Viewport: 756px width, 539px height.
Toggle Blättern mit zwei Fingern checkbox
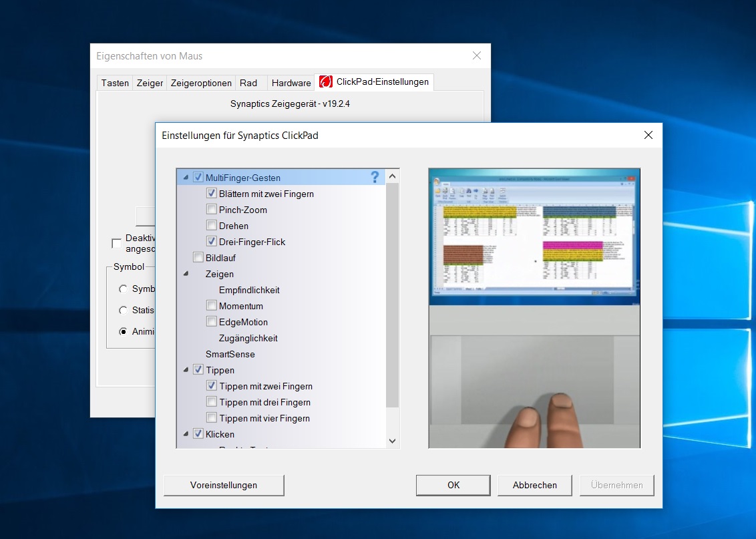(x=211, y=193)
